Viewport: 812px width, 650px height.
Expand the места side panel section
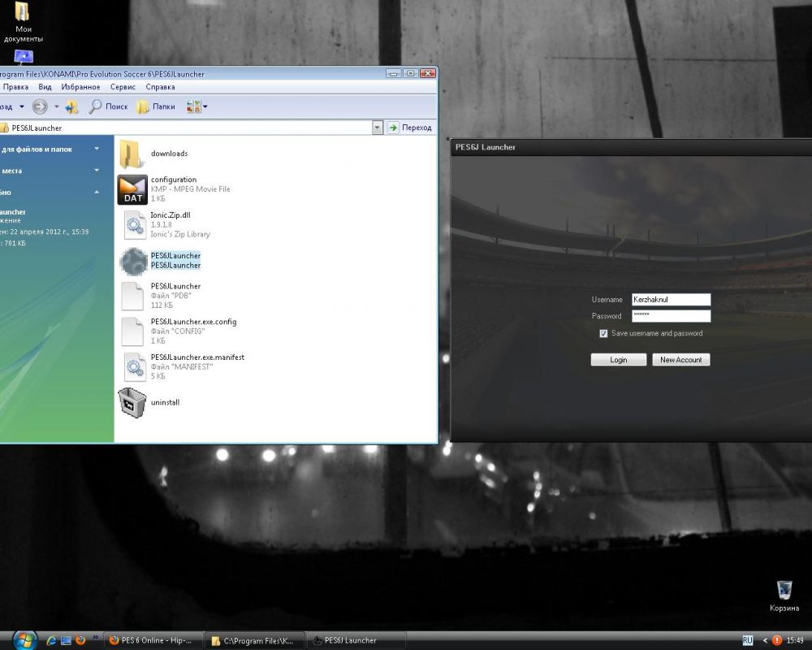(x=97, y=171)
